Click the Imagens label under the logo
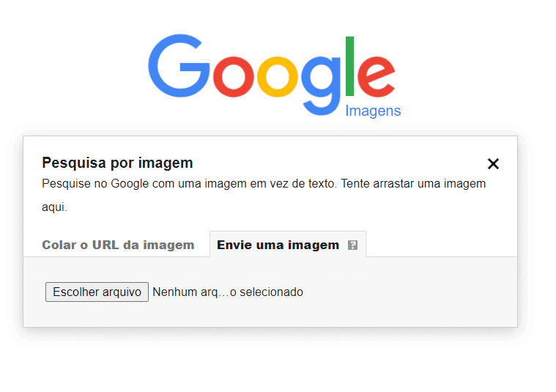This screenshot has width=556, height=392. coord(373,111)
